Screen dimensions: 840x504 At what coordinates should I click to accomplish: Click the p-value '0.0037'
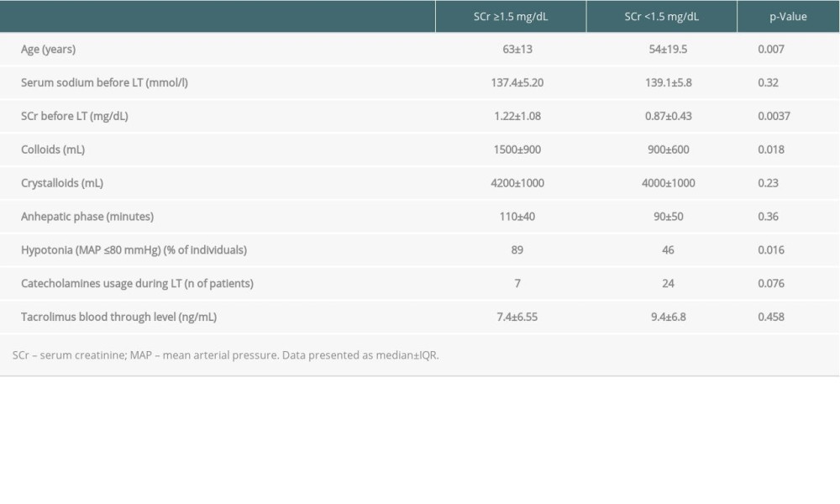pos(774,116)
